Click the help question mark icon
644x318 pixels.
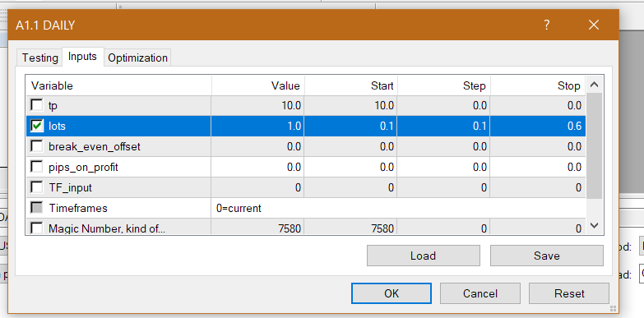point(547,25)
